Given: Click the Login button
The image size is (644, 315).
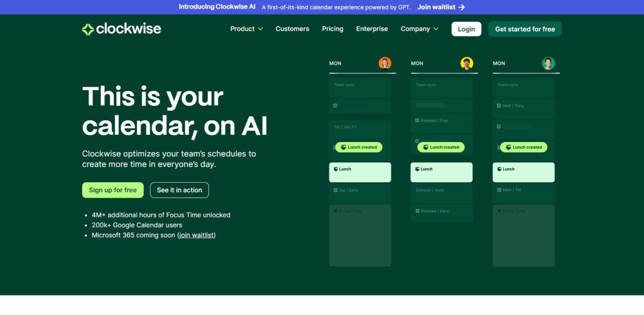Looking at the screenshot, I should (466, 29).
